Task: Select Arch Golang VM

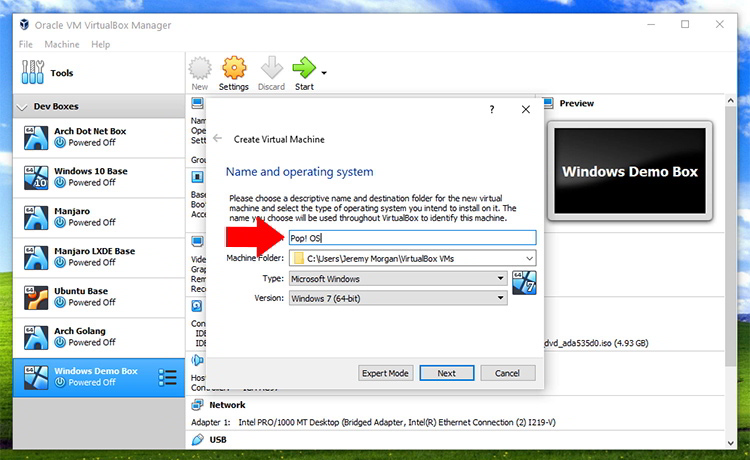Action: pyautogui.click(x=99, y=337)
